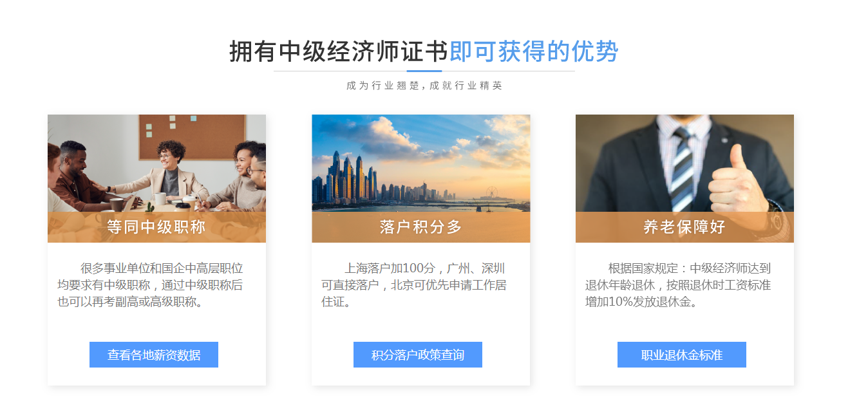Click the paragraph about 上海落户加100分
The image size is (868, 401).
(414, 285)
